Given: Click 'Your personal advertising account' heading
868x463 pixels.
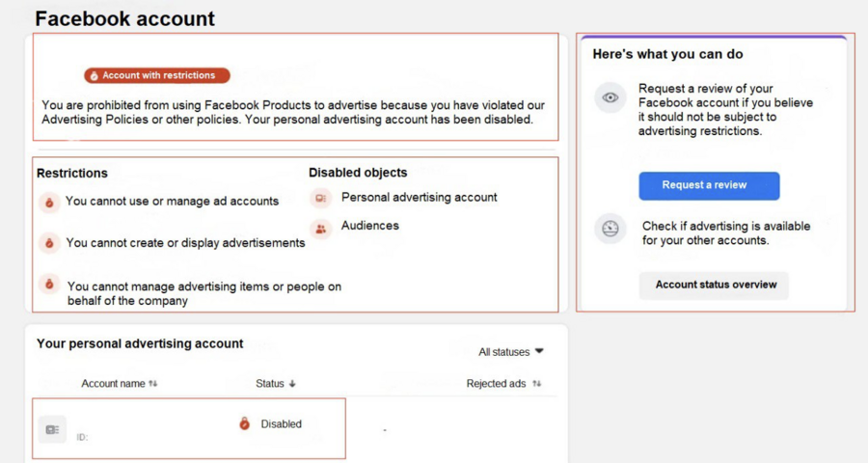Looking at the screenshot, I should (140, 343).
